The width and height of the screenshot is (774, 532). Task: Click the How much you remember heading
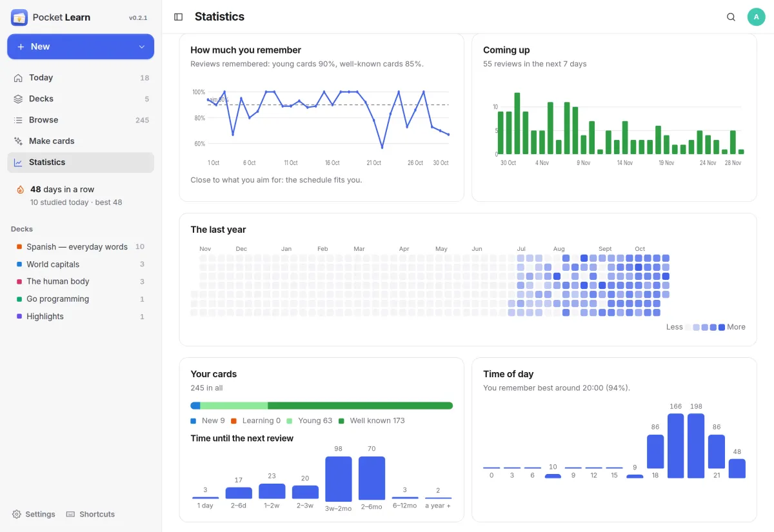coord(246,50)
